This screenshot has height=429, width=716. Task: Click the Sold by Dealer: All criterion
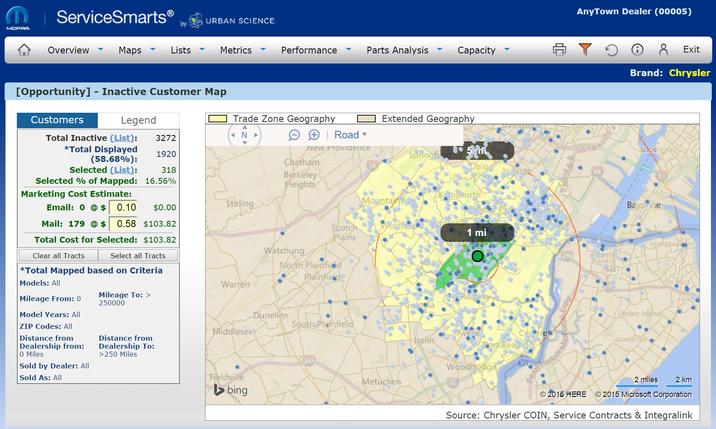(x=54, y=366)
